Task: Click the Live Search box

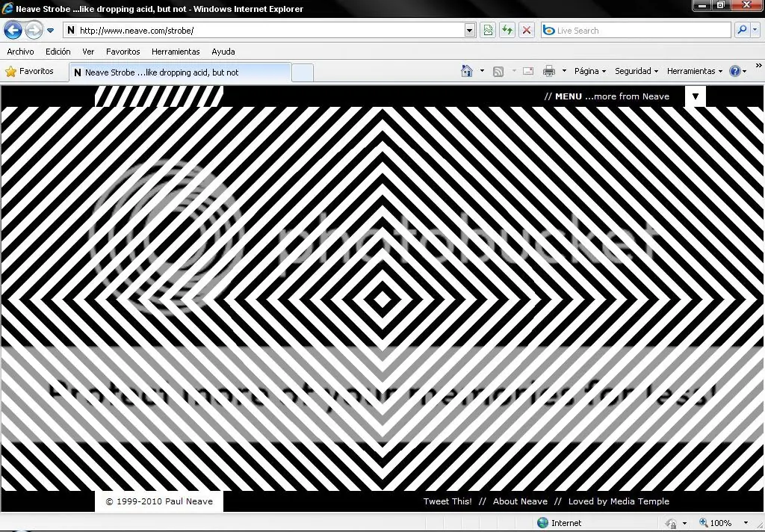Action: pos(636,30)
